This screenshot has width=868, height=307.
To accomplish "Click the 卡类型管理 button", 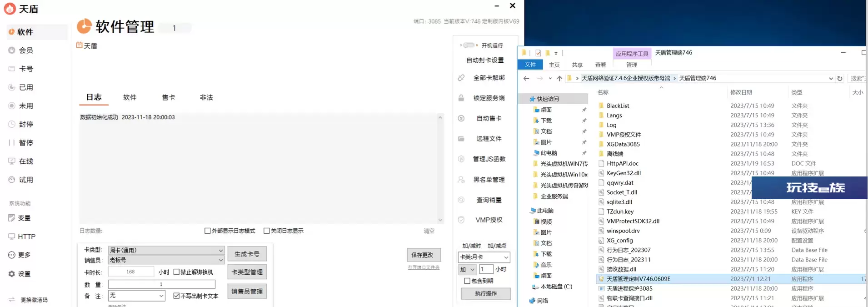I will (x=247, y=272).
